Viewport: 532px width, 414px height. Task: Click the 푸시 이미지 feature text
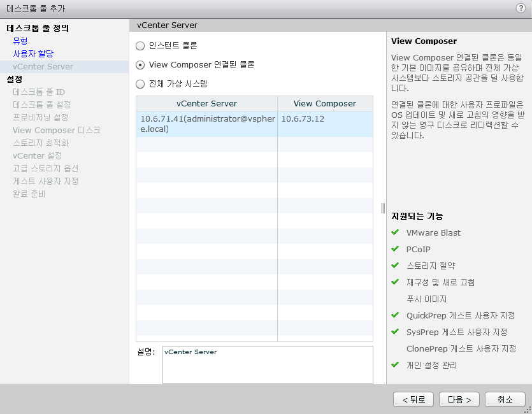(x=426, y=299)
